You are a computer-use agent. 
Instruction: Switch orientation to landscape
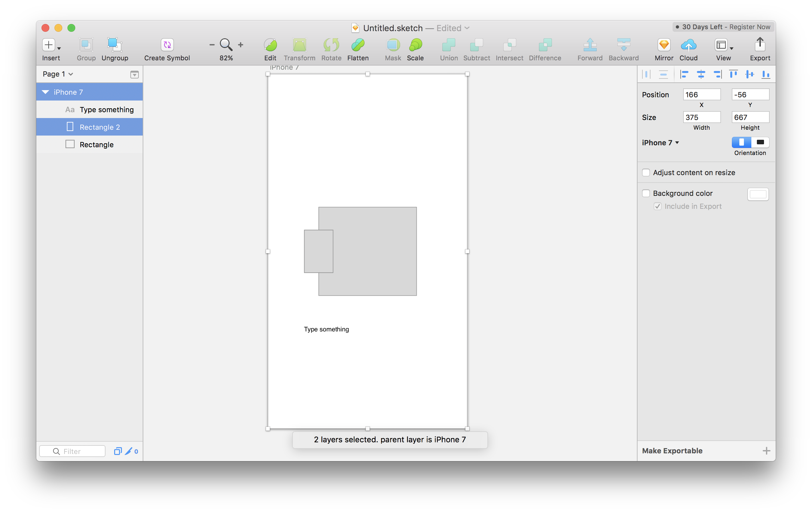click(760, 142)
